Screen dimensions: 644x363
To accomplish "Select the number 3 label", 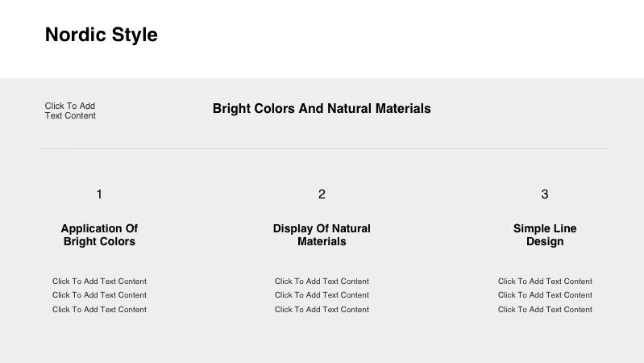I will [545, 194].
